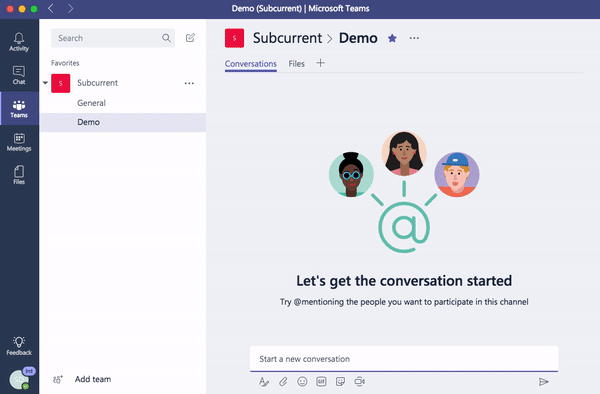Add a new tab with plus icon
Screen dimensions: 600x394
[320, 63]
